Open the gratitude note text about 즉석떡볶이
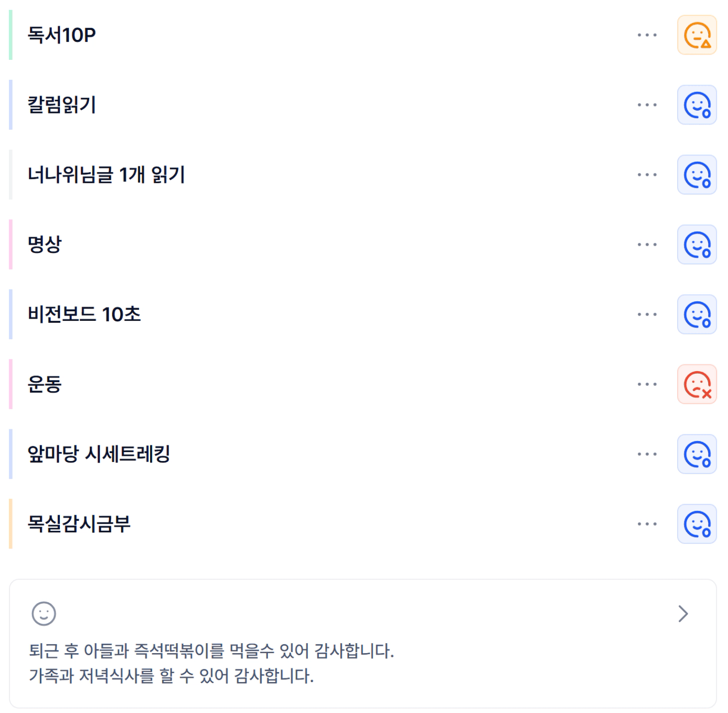The width and height of the screenshot is (728, 713). (x=211, y=651)
